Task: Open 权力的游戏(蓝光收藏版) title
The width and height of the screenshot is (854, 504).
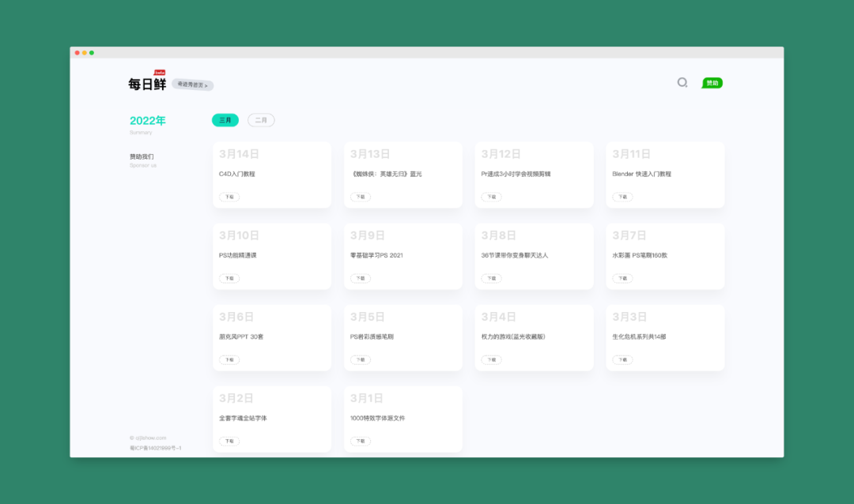Action: coord(513,337)
